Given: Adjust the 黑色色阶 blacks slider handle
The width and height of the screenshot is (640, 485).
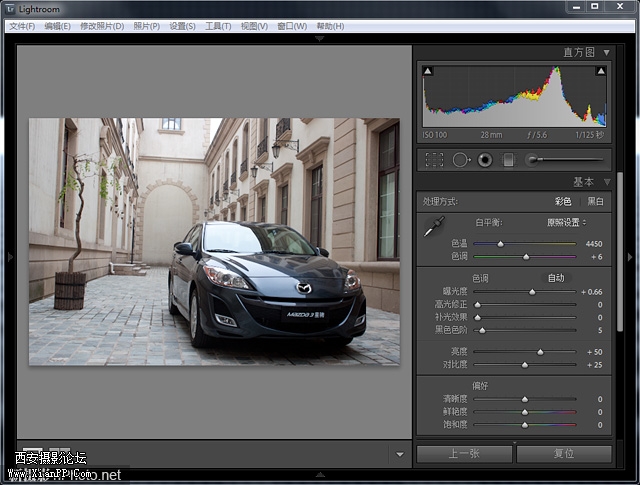Looking at the screenshot, I should (482, 330).
